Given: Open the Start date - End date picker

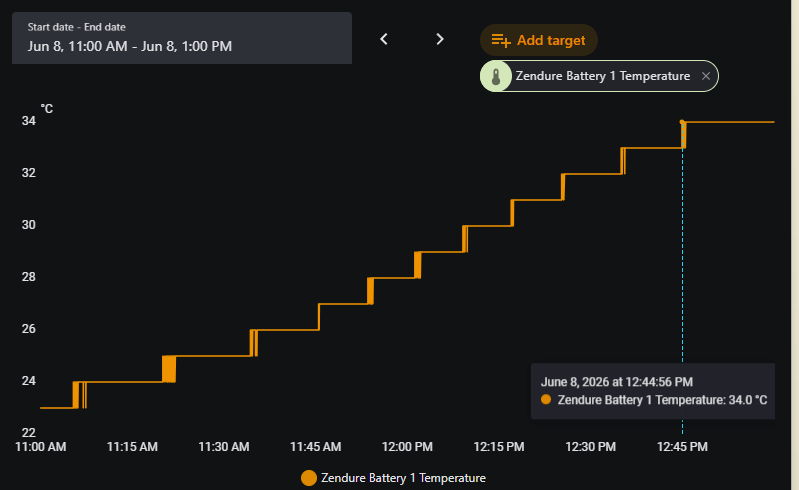Looking at the screenshot, I should (182, 38).
